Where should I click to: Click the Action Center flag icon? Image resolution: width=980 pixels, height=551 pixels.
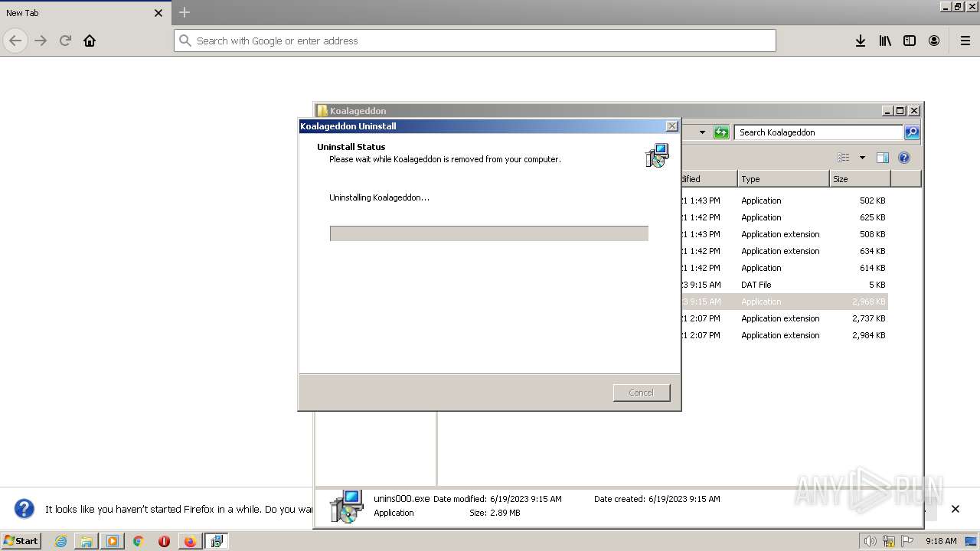(x=907, y=541)
